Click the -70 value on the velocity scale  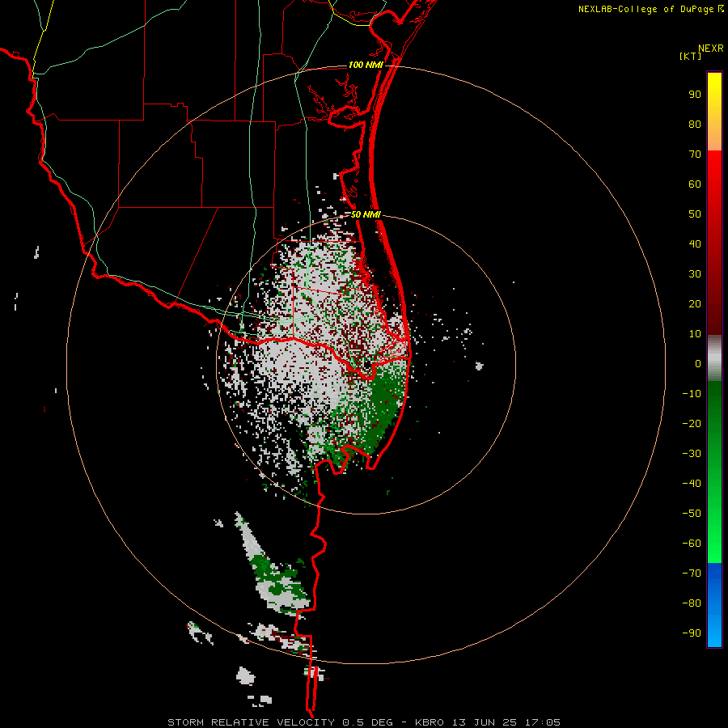pyautogui.click(x=692, y=574)
